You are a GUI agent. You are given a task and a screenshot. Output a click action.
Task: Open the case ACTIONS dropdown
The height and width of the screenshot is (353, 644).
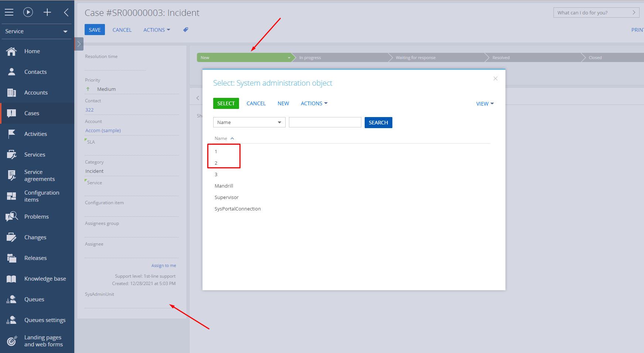157,30
